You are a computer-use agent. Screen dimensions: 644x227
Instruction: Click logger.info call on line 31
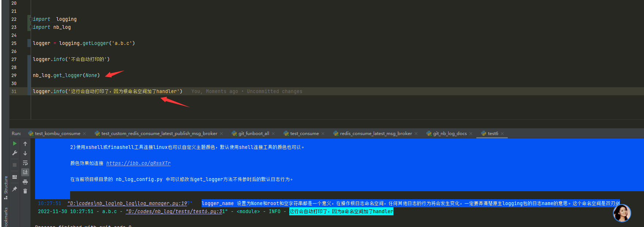tap(107, 91)
